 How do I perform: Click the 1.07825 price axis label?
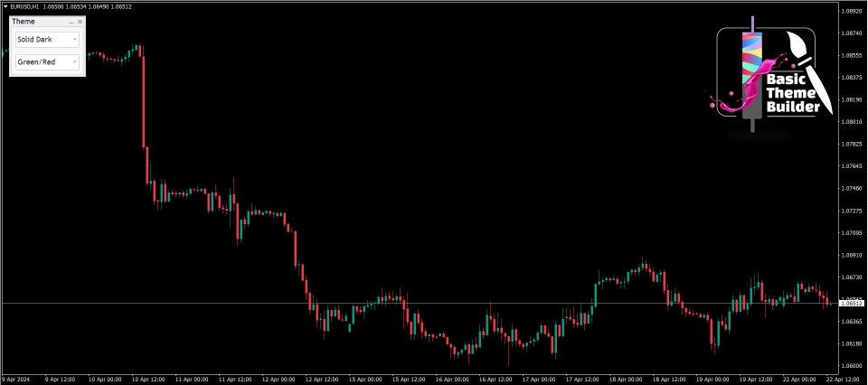coord(851,144)
